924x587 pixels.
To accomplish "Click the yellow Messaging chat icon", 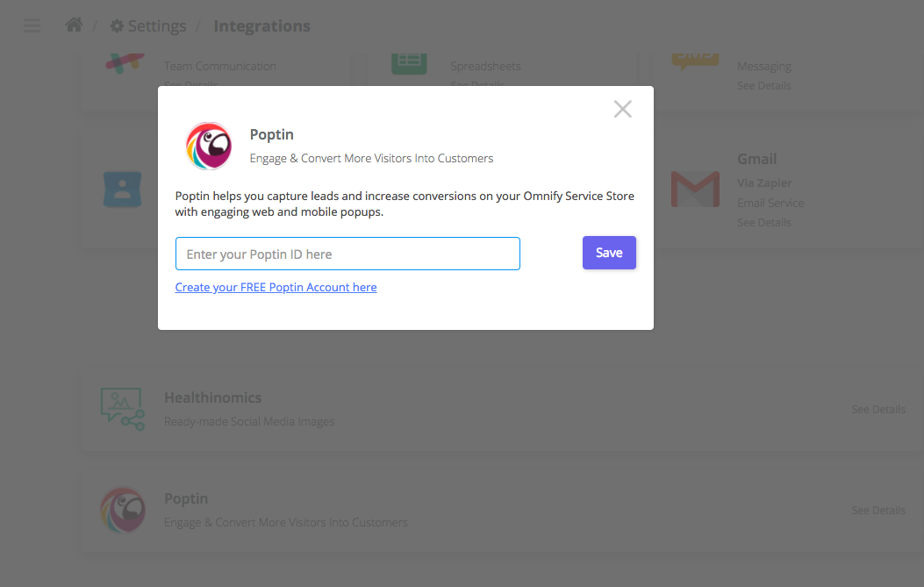I will (x=695, y=61).
